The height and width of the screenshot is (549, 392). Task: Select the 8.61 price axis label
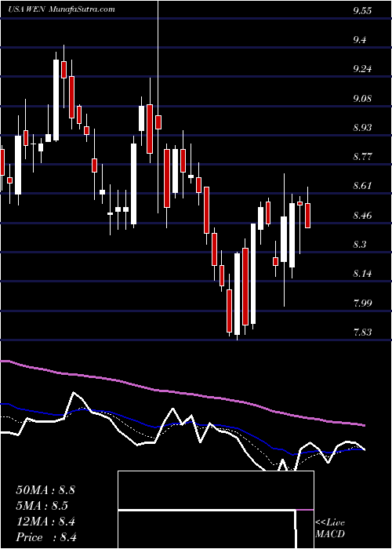[362, 186]
